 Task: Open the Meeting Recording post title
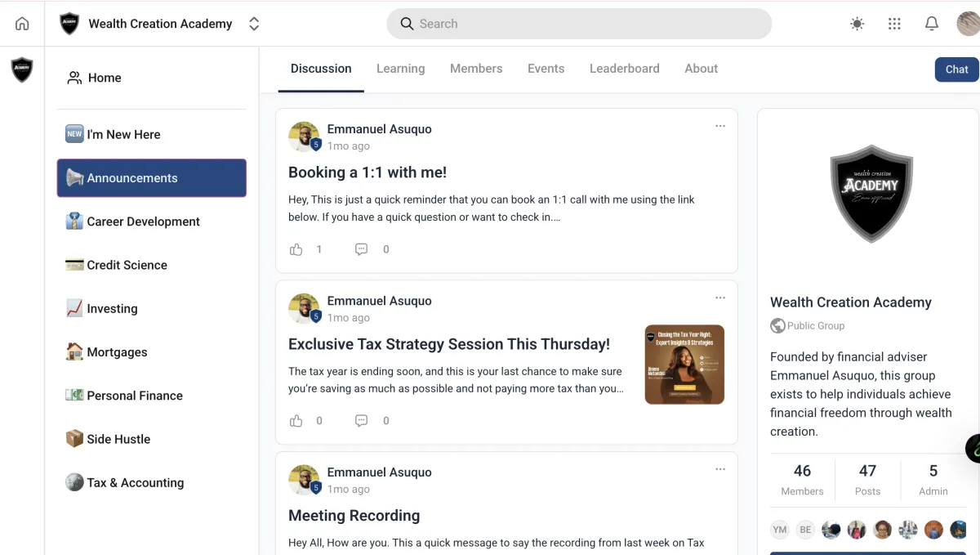[x=354, y=516]
